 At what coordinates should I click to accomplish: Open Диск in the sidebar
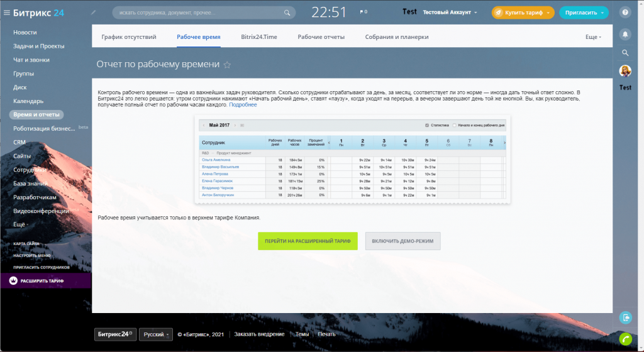[x=19, y=87]
